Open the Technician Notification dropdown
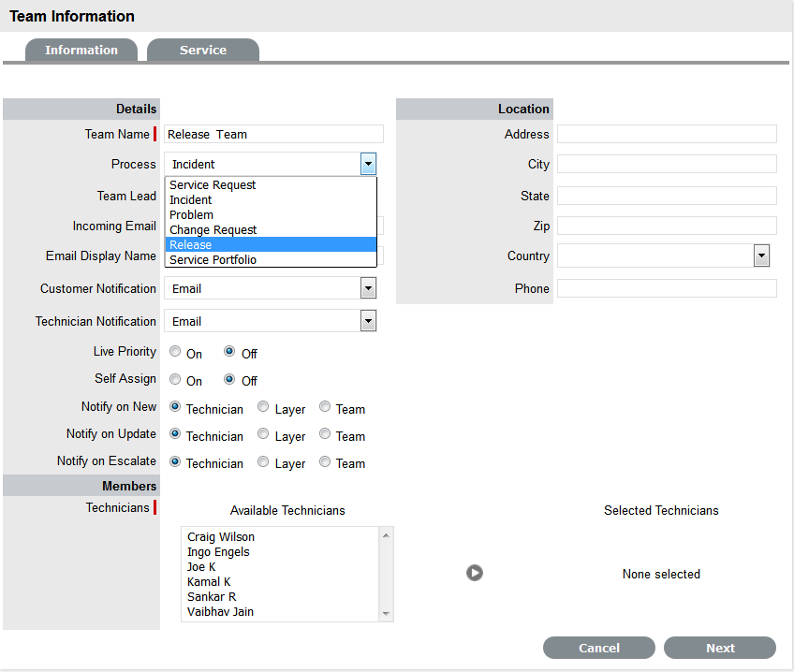This screenshot has height=672, width=794. pyautogui.click(x=368, y=321)
